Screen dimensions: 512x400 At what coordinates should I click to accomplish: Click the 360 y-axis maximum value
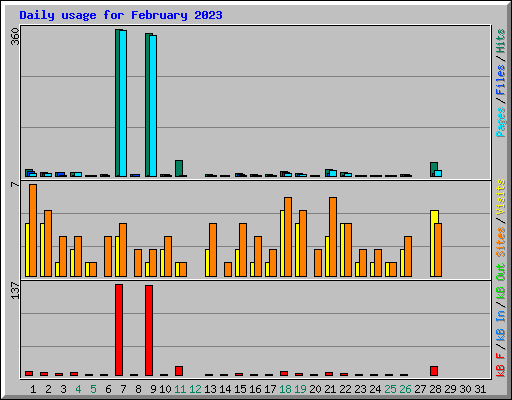click(x=15, y=36)
